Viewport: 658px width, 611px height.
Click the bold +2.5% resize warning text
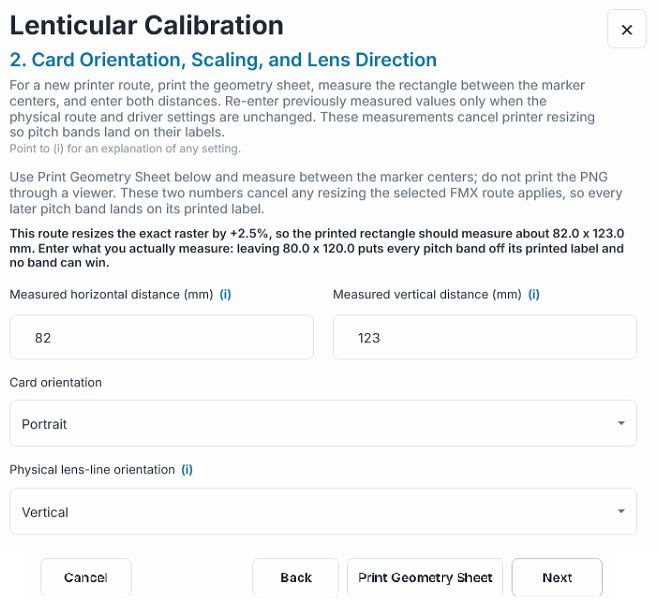click(317, 248)
